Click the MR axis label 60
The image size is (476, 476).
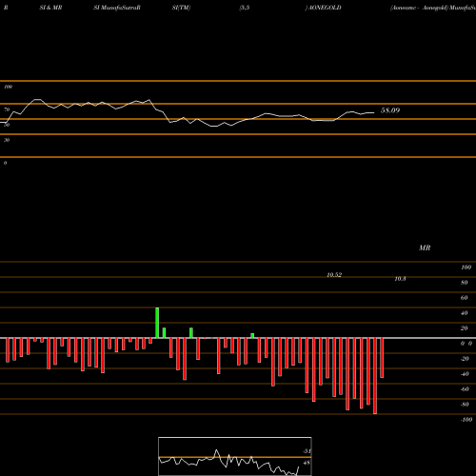click(465, 298)
